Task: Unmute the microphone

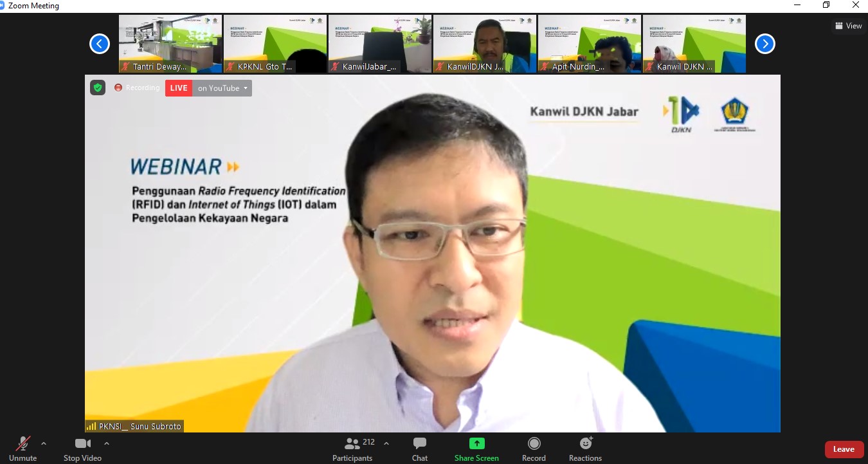Action: pos(23,448)
